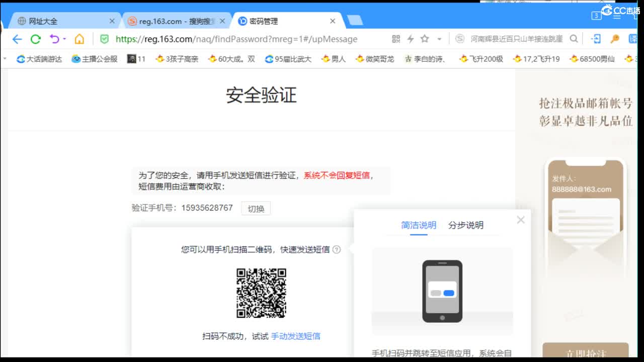Viewport: 644px width, 362px height.
Task: Go to the browser home page icon
Action: pos(79,39)
